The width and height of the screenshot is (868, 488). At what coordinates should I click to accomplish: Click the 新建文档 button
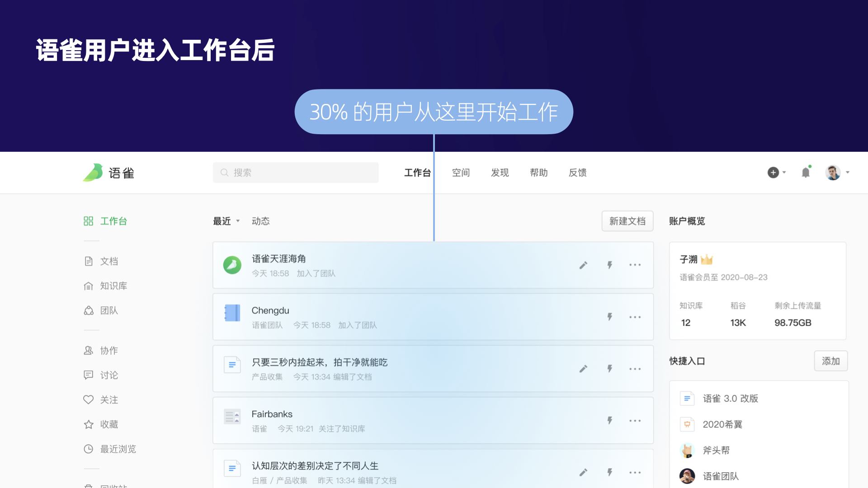(x=627, y=221)
